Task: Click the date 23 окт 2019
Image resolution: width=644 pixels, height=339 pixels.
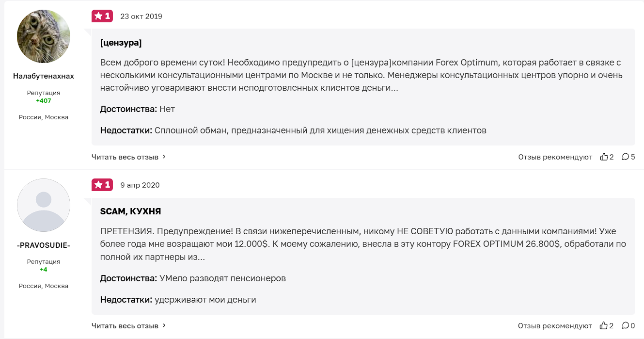Action: [141, 16]
